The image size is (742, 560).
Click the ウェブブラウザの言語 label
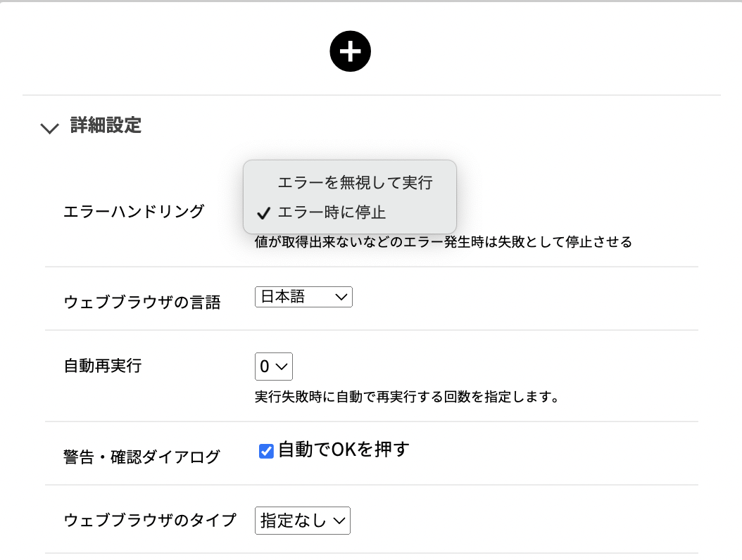(x=142, y=303)
